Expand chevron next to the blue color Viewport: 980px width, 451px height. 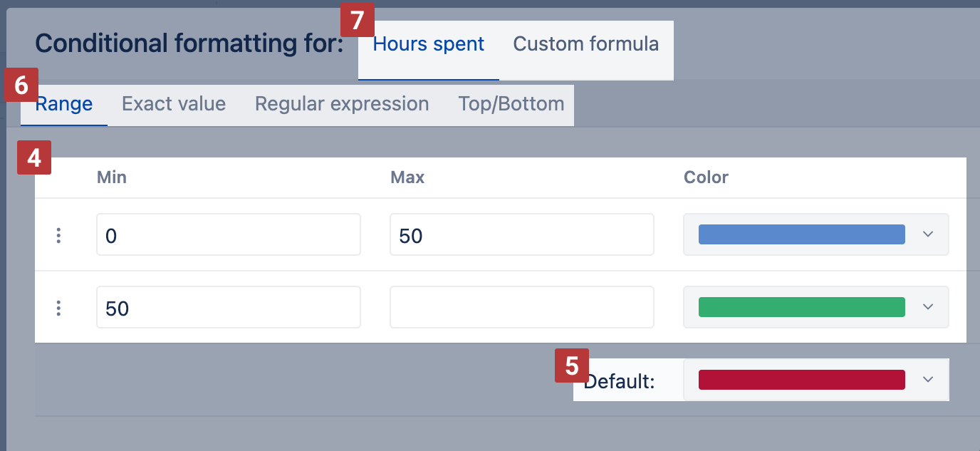tap(927, 235)
